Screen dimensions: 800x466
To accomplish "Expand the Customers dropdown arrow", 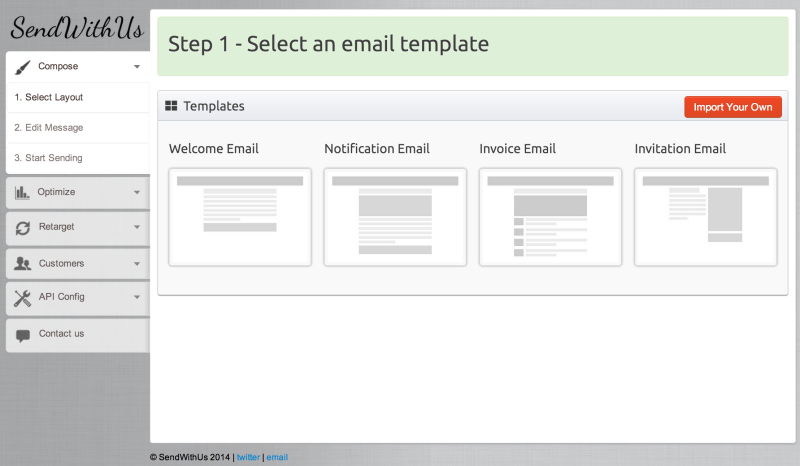I will pos(137,264).
